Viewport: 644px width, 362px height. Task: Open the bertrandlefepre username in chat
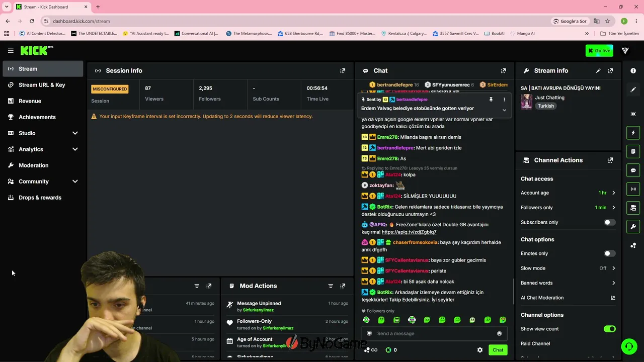(x=394, y=148)
